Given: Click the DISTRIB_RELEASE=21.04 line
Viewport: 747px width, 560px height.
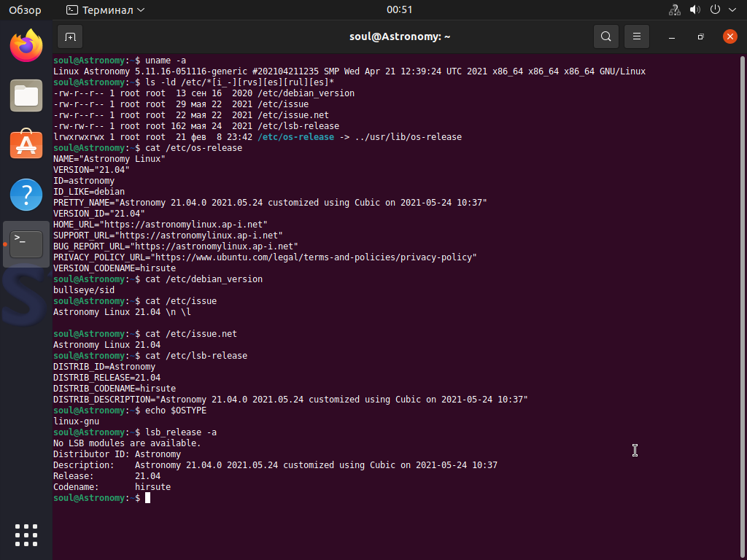Looking at the screenshot, I should 107,378.
